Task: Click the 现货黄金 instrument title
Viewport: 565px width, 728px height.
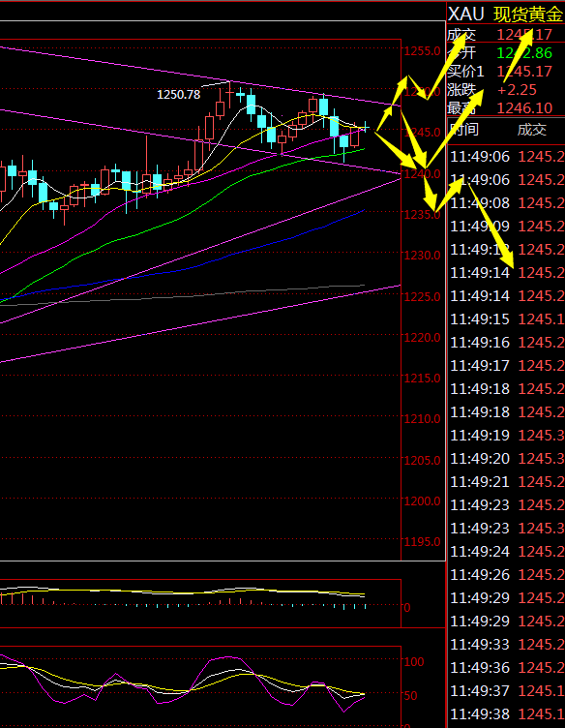Action: pos(528,15)
